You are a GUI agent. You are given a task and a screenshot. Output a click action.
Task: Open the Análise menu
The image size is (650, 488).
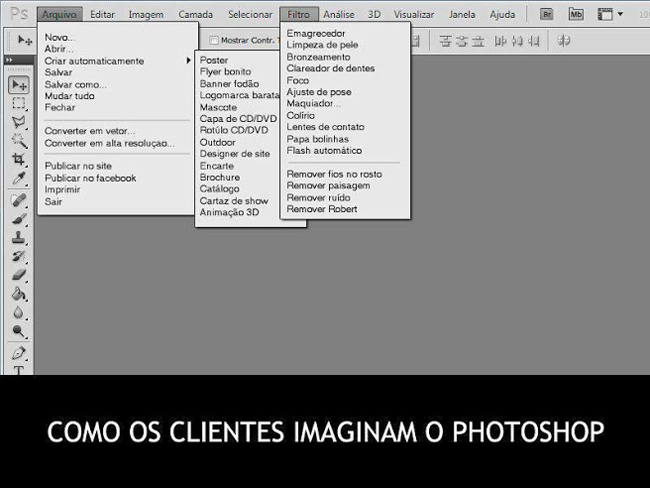(x=339, y=15)
